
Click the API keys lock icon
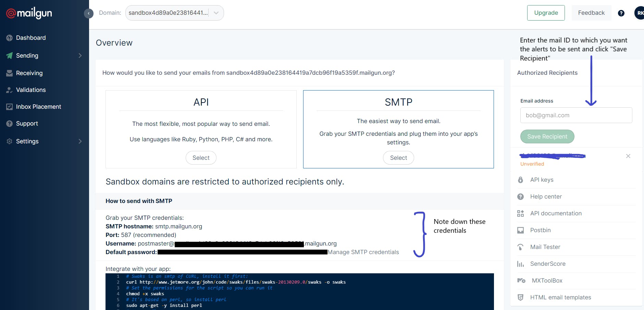[520, 180]
